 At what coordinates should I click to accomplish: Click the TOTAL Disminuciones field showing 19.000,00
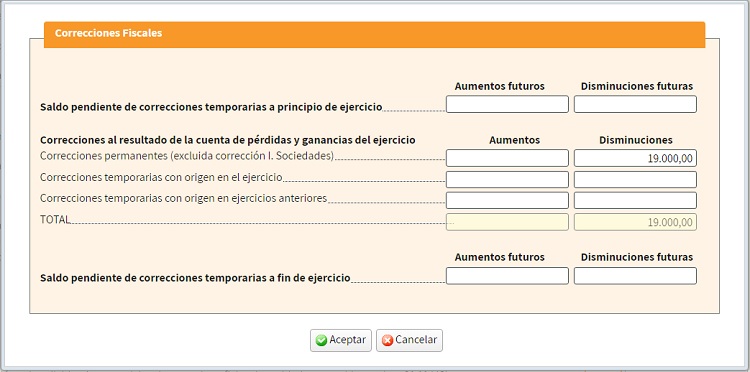coord(635,222)
